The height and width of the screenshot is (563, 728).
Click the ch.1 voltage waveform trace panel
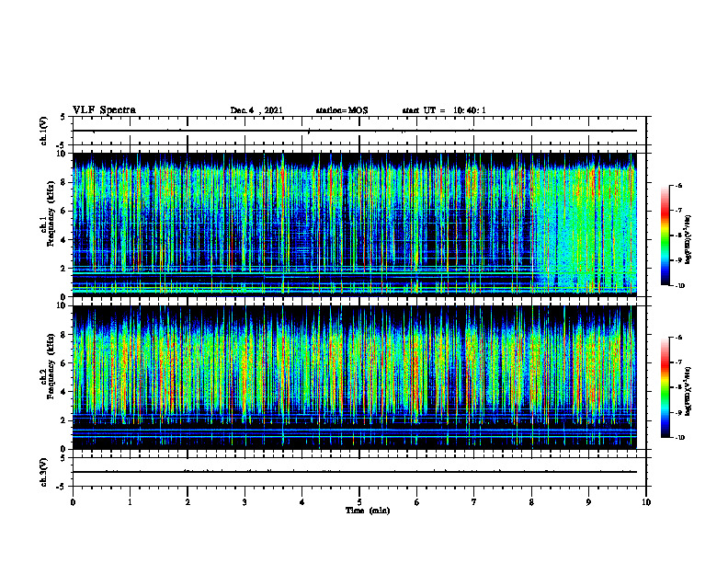[359, 131]
